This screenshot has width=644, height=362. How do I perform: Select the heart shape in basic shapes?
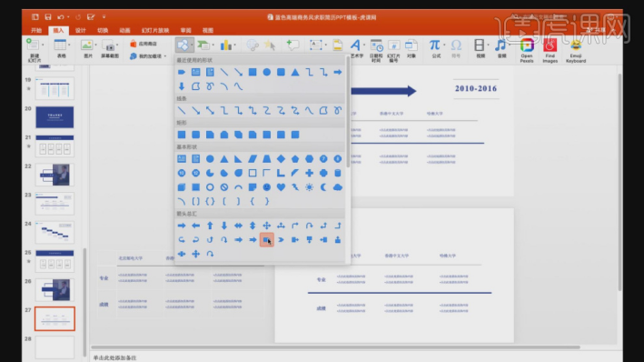coord(281,187)
